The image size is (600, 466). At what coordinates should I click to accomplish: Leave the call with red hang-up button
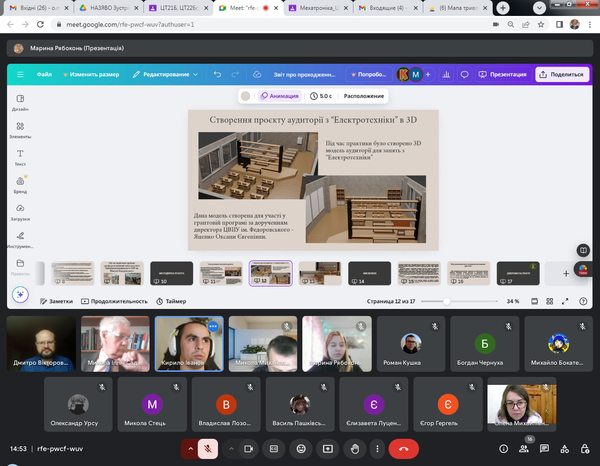pyautogui.click(x=403, y=450)
